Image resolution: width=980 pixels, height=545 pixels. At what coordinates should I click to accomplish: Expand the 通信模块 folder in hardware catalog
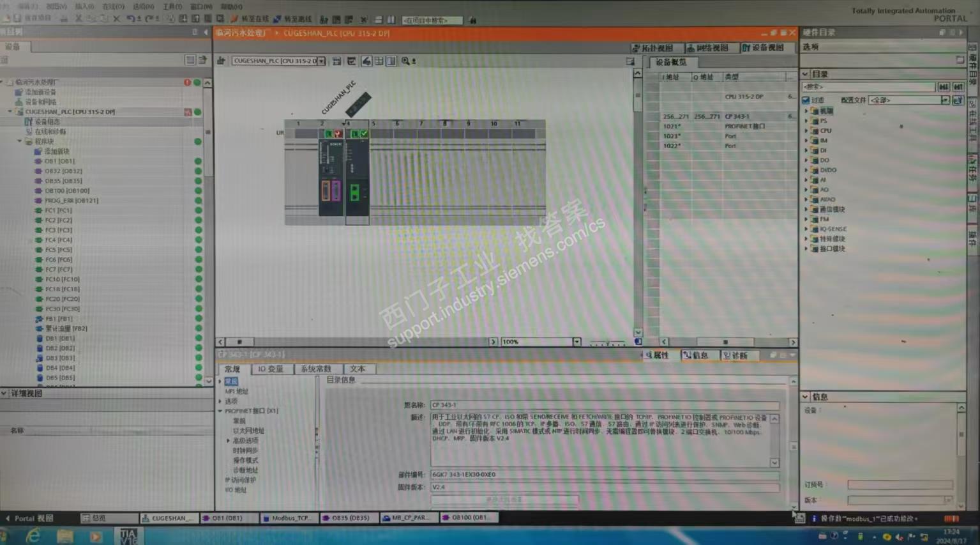point(806,210)
